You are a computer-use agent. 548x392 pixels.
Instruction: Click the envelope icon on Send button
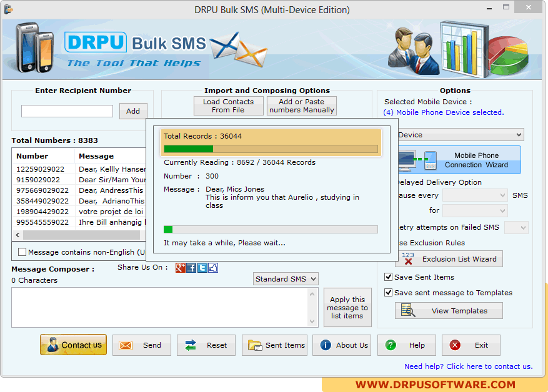[x=126, y=345]
